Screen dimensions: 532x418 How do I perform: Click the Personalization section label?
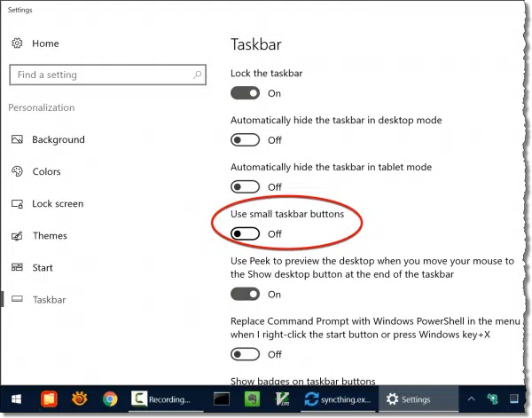[42, 107]
